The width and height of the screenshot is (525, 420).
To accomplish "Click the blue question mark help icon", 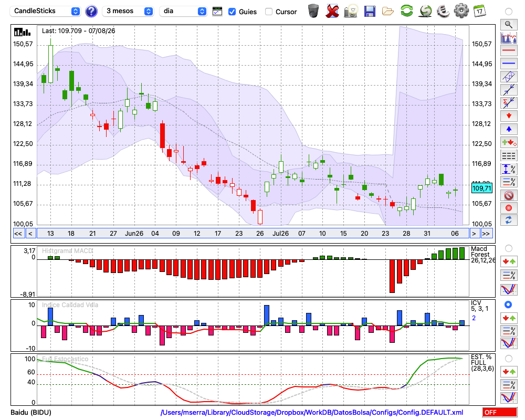I will [91, 12].
